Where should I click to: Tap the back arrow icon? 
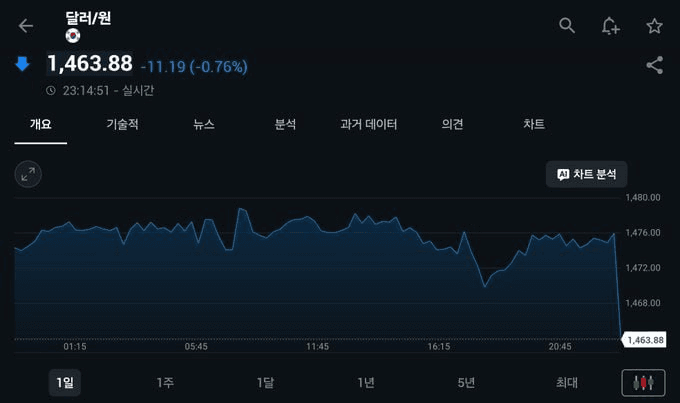(x=26, y=26)
